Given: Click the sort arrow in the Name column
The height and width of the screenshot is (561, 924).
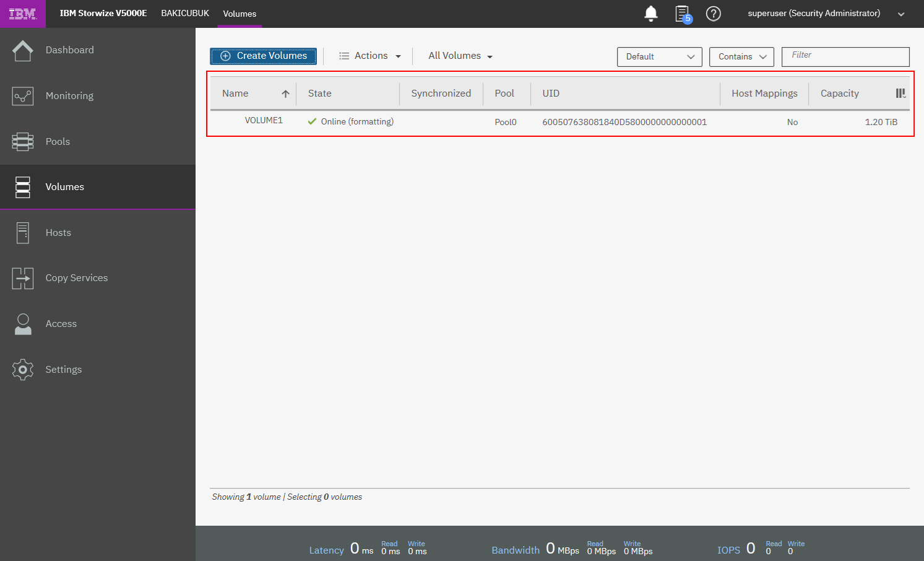Looking at the screenshot, I should 285,94.
